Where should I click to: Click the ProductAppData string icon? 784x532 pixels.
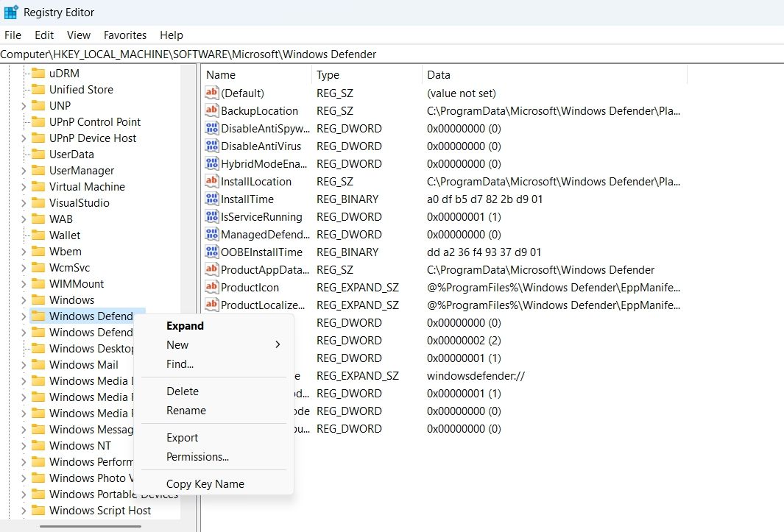(x=211, y=269)
